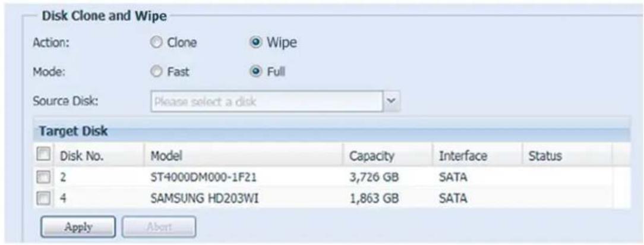The width and height of the screenshot is (644, 245).
Task: Tick the select-all checkbox in table header
Action: tap(44, 156)
